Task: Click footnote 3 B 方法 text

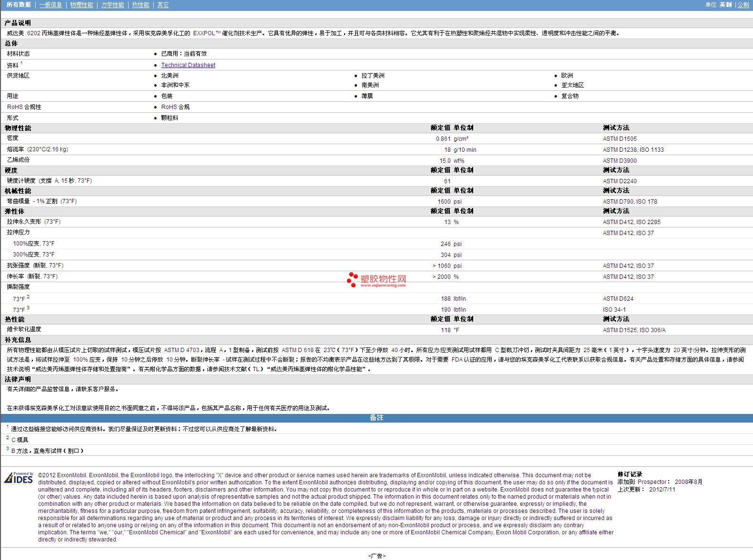Action: pyautogui.click(x=48, y=451)
